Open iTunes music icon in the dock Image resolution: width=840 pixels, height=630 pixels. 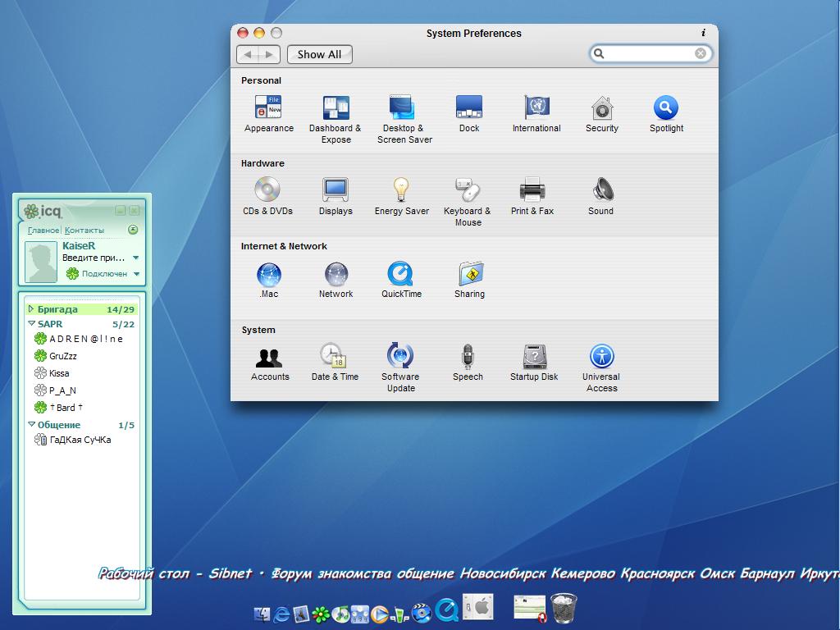340,614
